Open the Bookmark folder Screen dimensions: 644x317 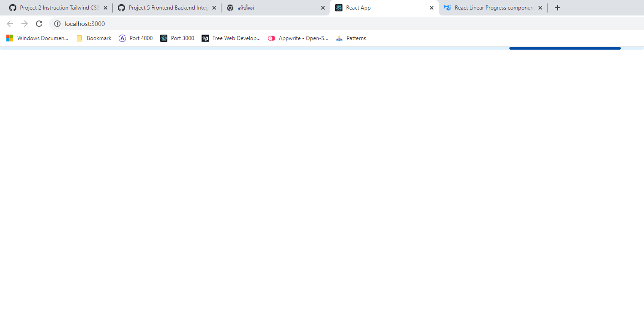94,38
